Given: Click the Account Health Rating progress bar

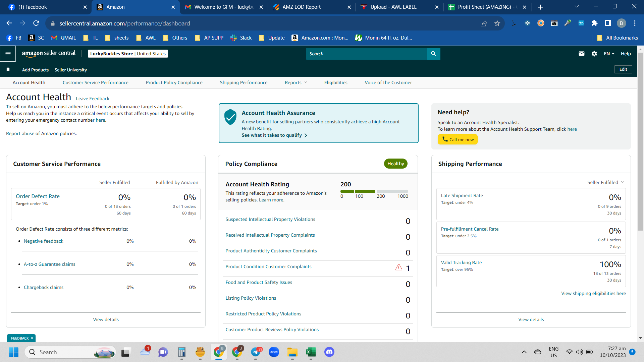Looking at the screenshot, I should pyautogui.click(x=374, y=191).
